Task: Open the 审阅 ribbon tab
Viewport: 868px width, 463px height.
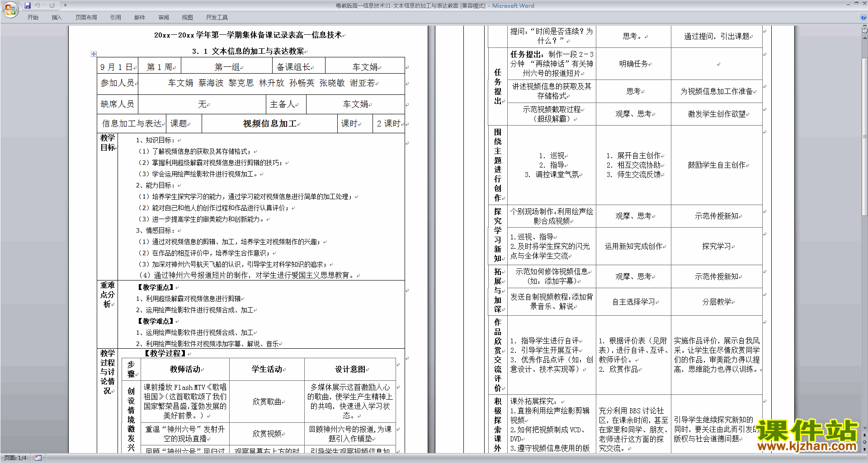Action: [x=164, y=18]
